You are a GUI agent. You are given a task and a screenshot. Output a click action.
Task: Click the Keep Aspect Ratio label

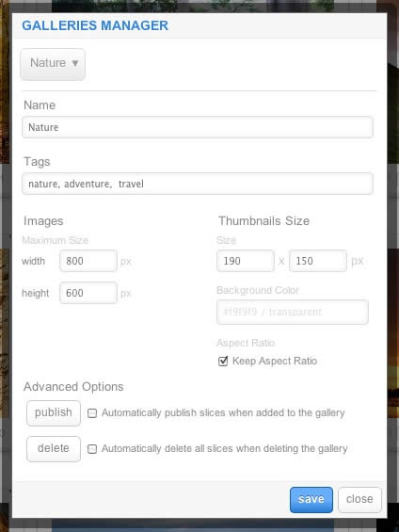[275, 361]
